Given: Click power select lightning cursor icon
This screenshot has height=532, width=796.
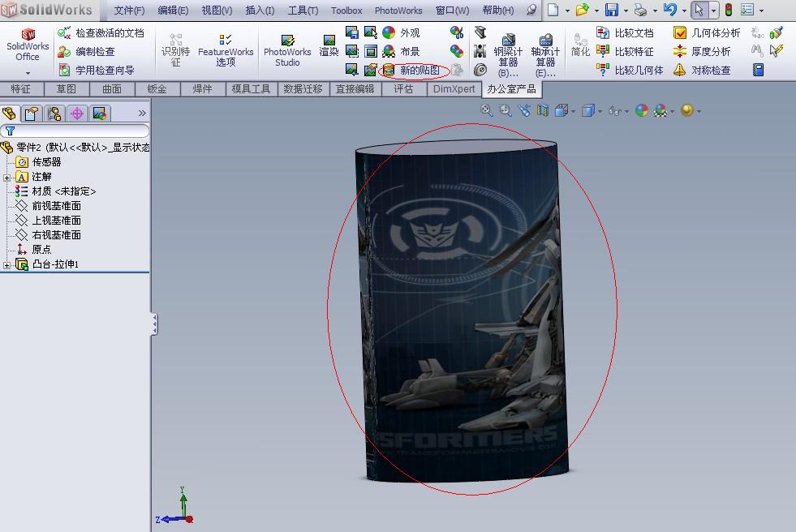Looking at the screenshot, I should click(x=776, y=51).
